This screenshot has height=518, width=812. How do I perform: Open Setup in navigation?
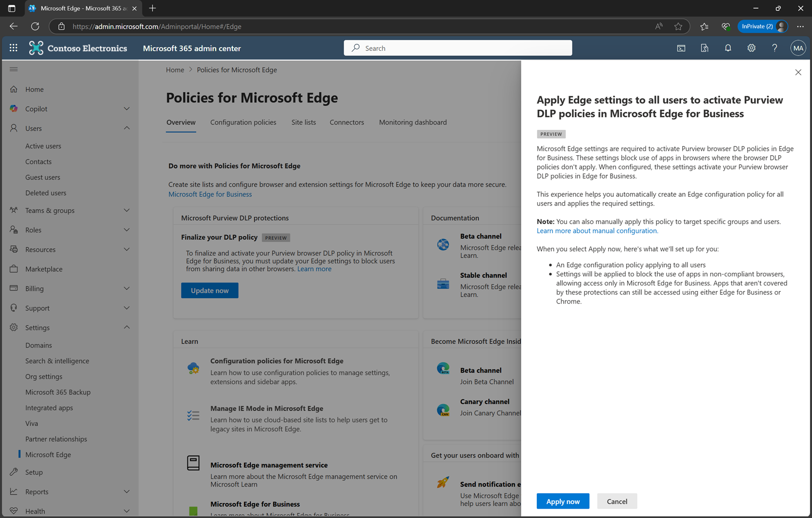pos(34,472)
